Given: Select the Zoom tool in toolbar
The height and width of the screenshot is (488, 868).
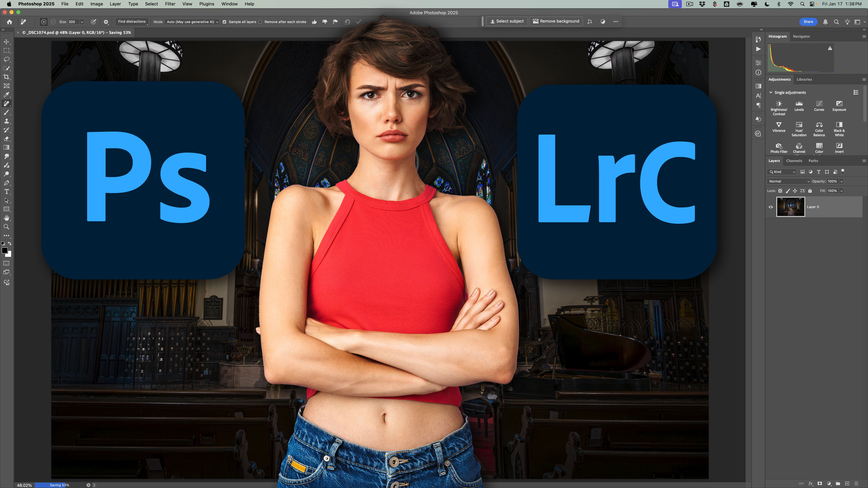Looking at the screenshot, I should coord(6,227).
